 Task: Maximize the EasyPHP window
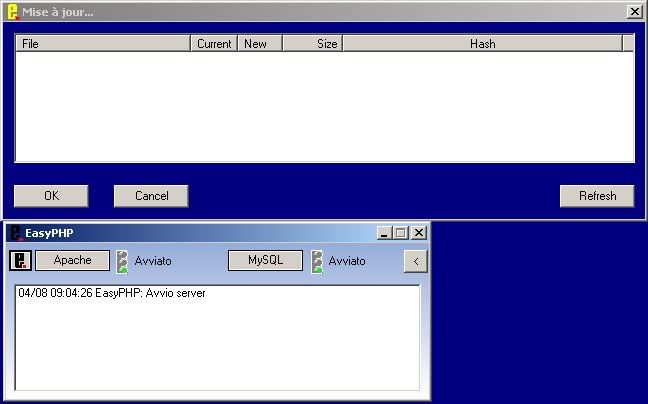(400, 233)
